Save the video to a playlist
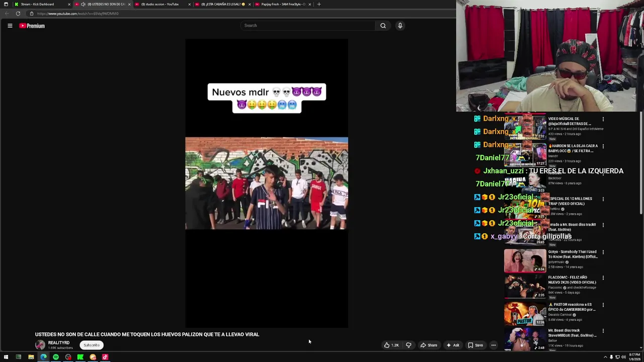Image resolution: width=644 pixels, height=362 pixels. point(475,345)
